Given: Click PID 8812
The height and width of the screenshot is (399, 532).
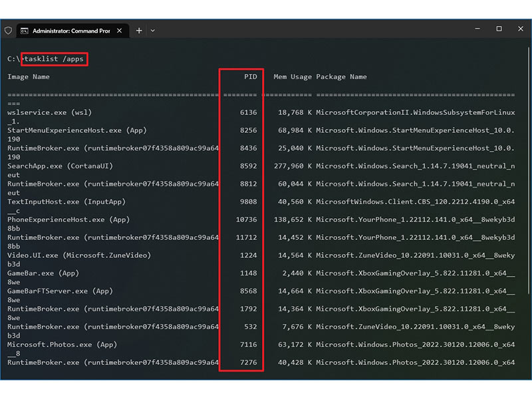Looking at the screenshot, I should (x=248, y=184).
